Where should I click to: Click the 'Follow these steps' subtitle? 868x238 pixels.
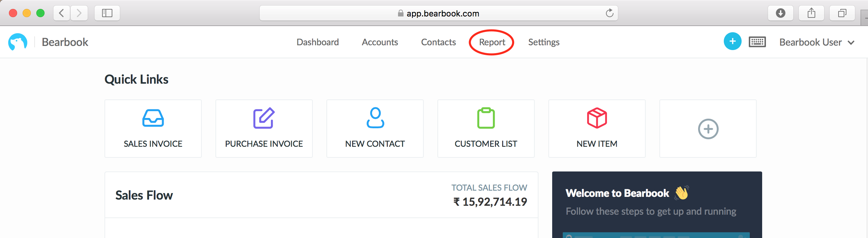tap(651, 211)
